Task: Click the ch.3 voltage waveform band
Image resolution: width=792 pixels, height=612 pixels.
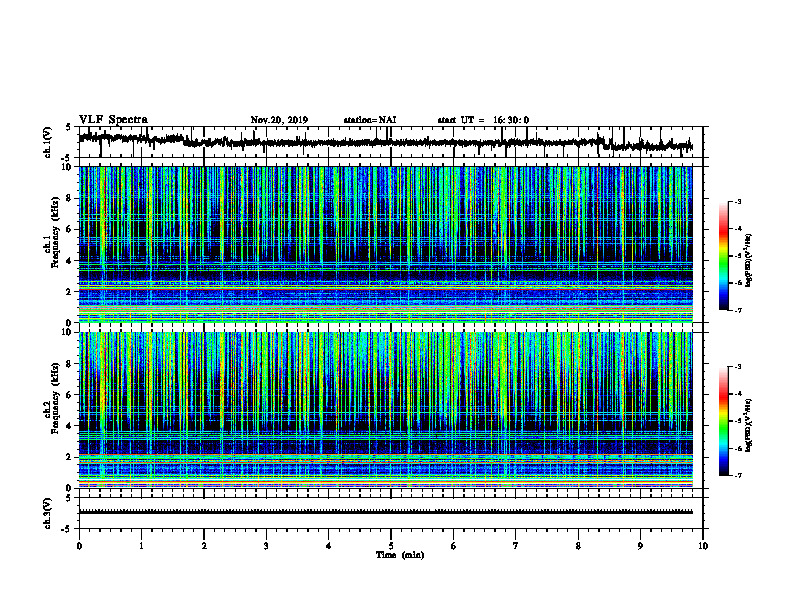Action: click(x=385, y=512)
